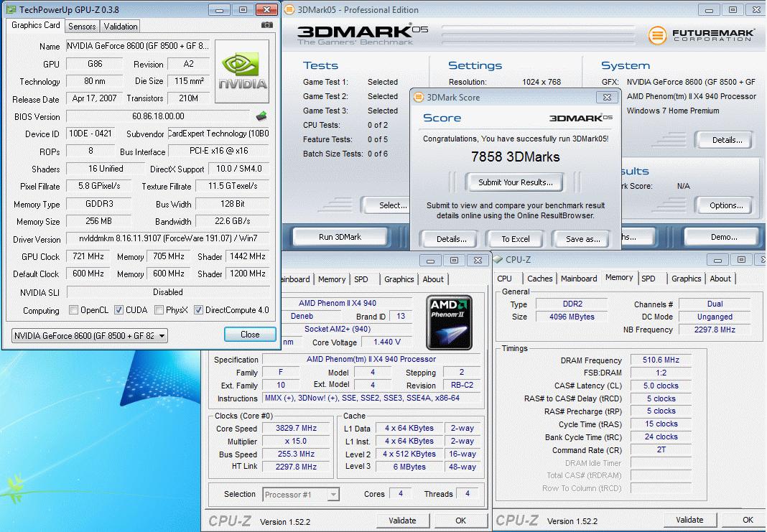Open Caches tab in right CPU-Z
The width and height of the screenshot is (767, 532).
[x=539, y=279]
